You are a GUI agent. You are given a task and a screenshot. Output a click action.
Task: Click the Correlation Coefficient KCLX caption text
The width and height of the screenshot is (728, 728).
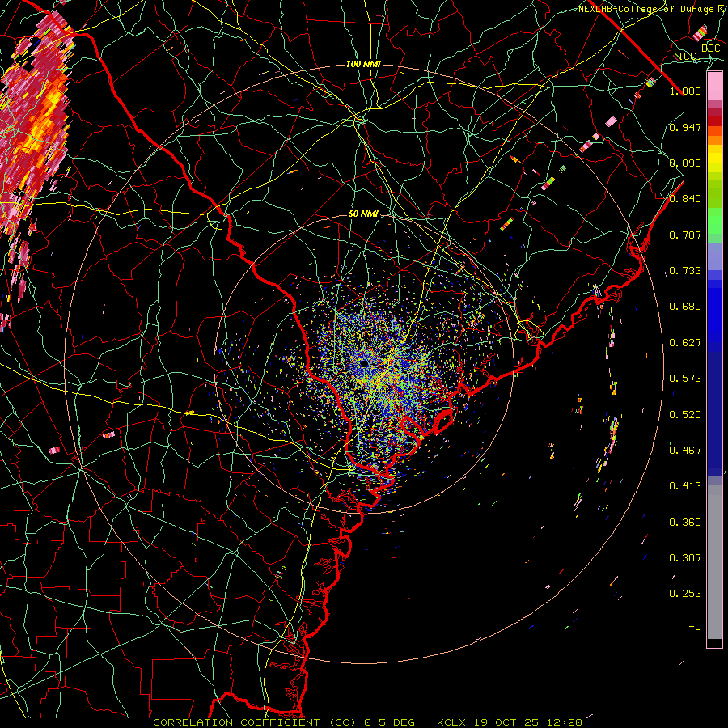[x=368, y=722]
